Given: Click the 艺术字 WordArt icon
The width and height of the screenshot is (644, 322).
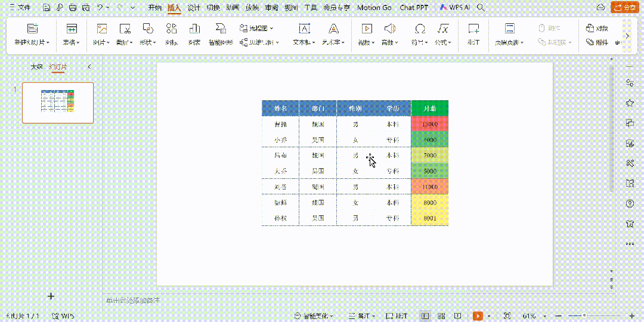Looking at the screenshot, I should [333, 29].
